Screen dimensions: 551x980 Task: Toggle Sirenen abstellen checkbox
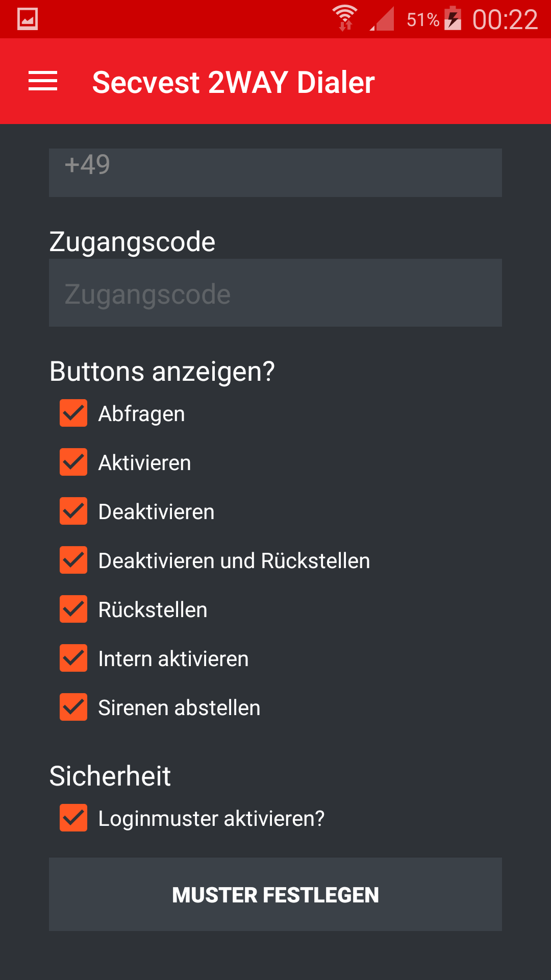(73, 707)
